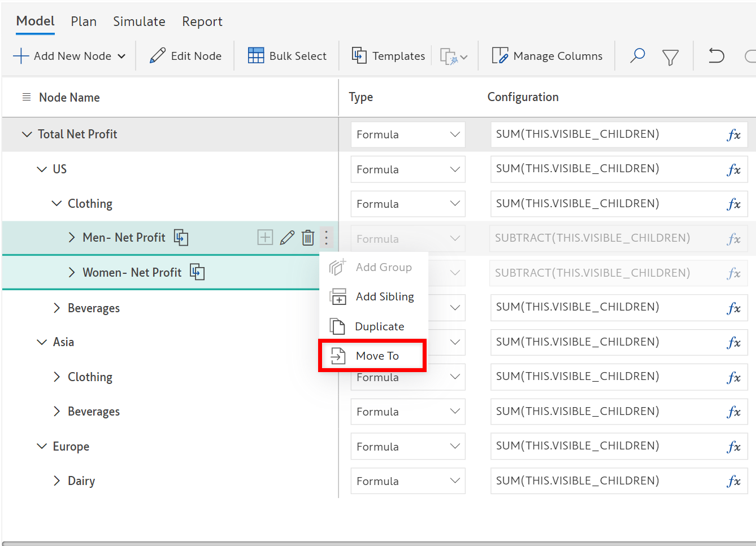Collapse the Europe tree node

[x=42, y=447]
